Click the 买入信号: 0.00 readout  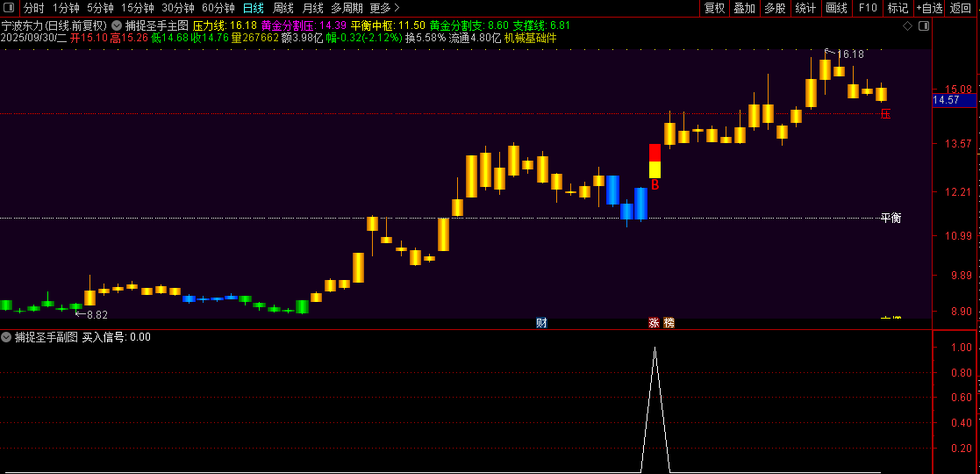click(x=117, y=337)
